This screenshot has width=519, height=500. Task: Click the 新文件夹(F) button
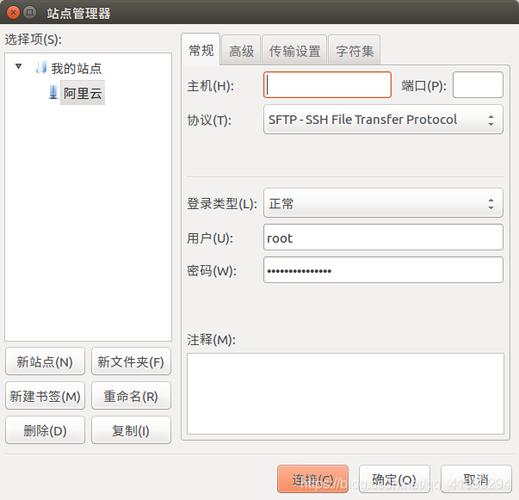pos(131,361)
